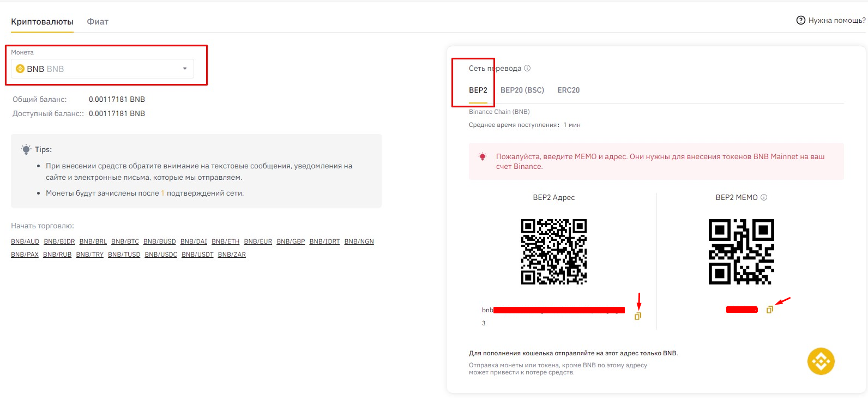Switch to the Фиат tab
The image size is (868, 400).
(98, 22)
